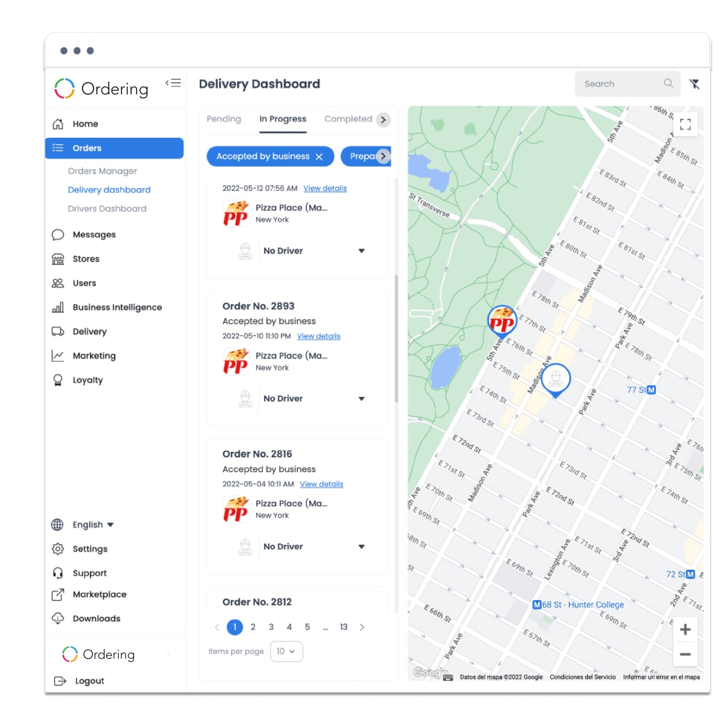Click the Ordering logo at top
The width and height of the screenshot is (728, 728).
tap(101, 89)
